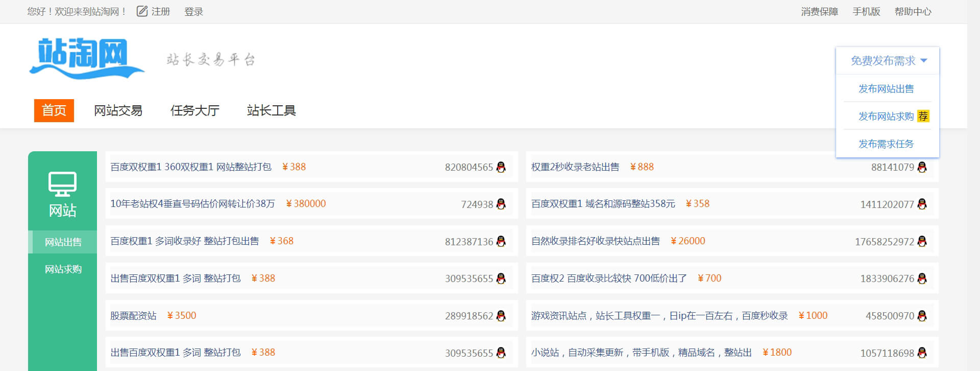Click the 站淘网 logo
Image resolution: width=980 pixels, height=371 pixels.
[87, 58]
